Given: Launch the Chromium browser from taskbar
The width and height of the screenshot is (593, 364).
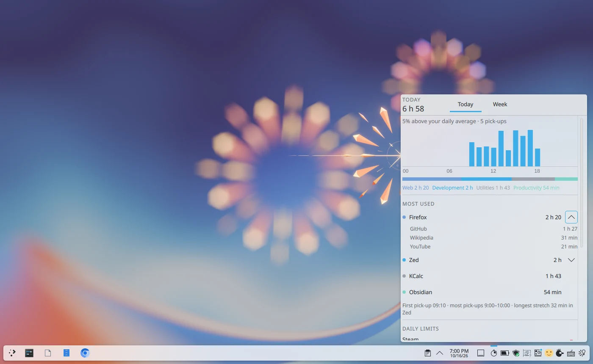Looking at the screenshot, I should click(85, 353).
